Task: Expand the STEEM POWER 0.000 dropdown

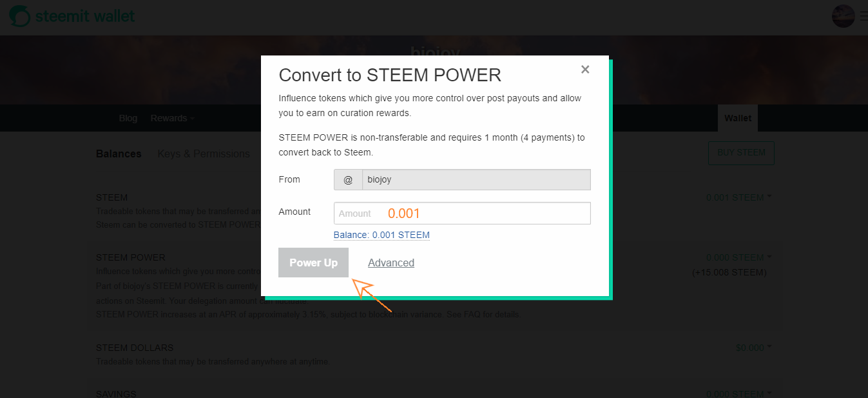Action: [739, 257]
